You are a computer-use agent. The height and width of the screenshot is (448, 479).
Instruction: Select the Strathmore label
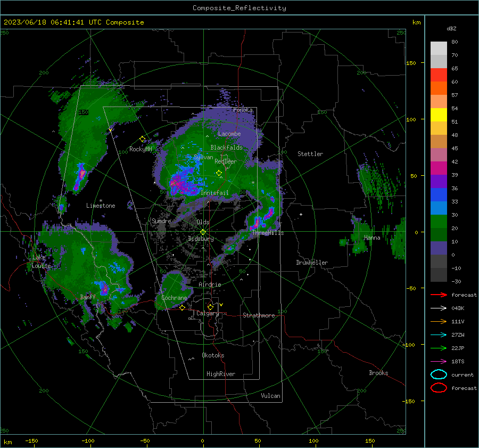[259, 315]
